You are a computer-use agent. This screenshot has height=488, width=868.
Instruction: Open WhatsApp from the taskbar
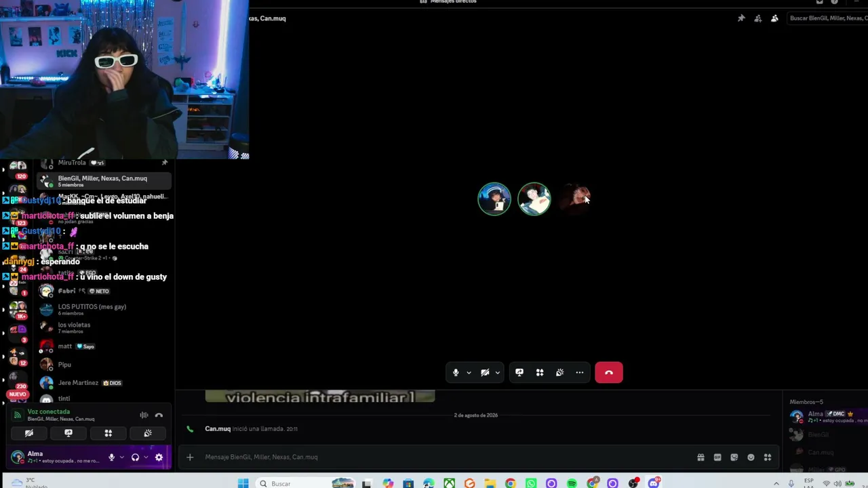click(531, 483)
